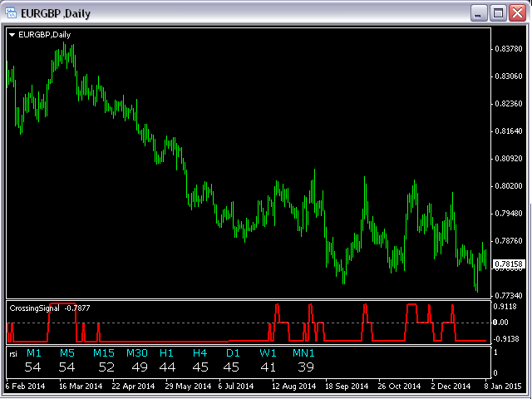Viewport: 532px width, 399px height.
Task: Switch to the M30 timeframe label
Action: click(137, 353)
